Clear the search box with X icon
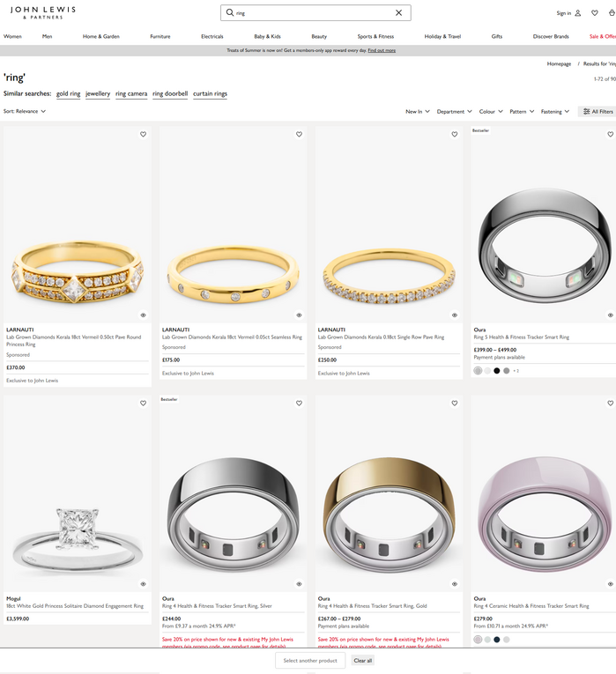Image resolution: width=616 pixels, height=674 pixels. (x=399, y=13)
